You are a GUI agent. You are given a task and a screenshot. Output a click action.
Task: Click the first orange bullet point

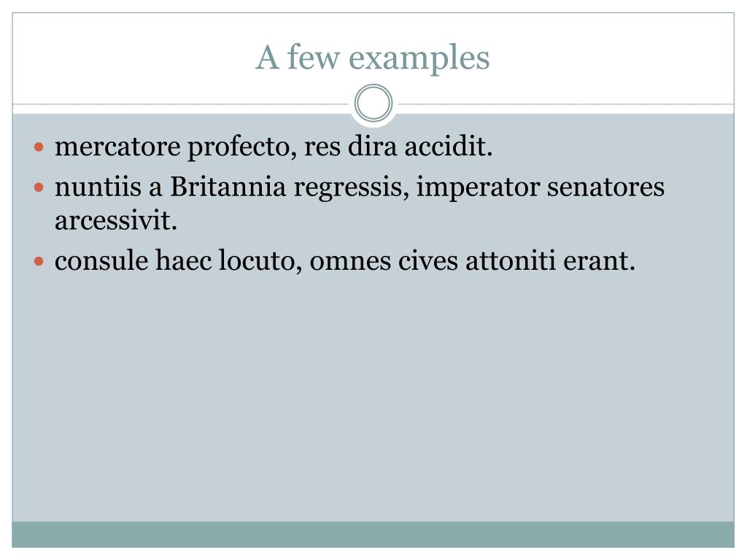coord(39,147)
